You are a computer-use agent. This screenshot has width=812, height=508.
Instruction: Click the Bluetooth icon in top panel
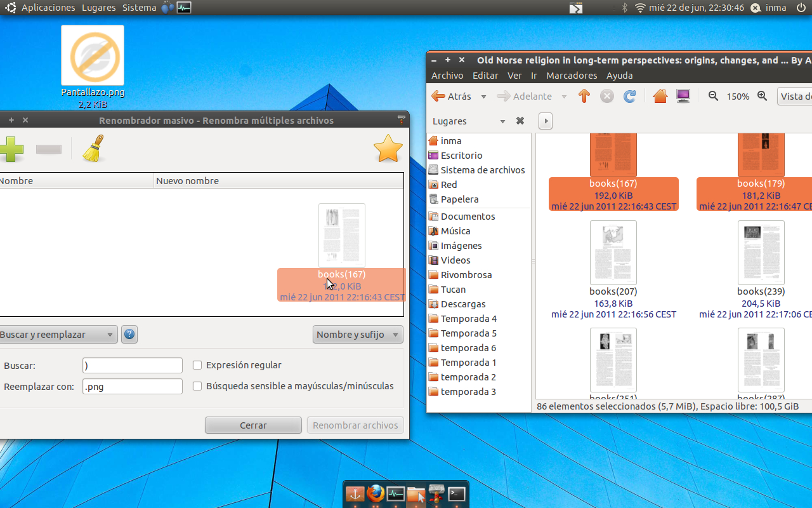tap(624, 8)
